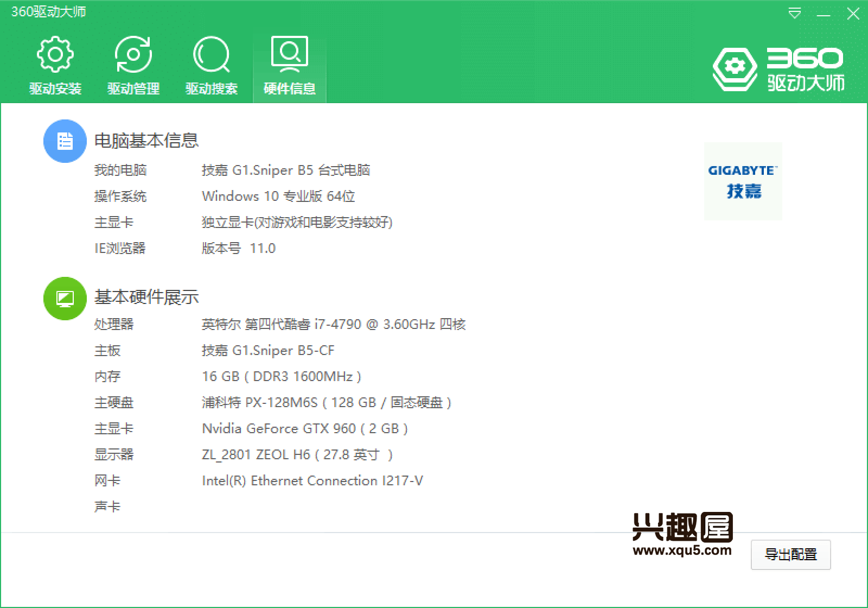Select memory value 16 GB ( DDR3 1600MHz )
Screen dimensions: 868x608
282,376
